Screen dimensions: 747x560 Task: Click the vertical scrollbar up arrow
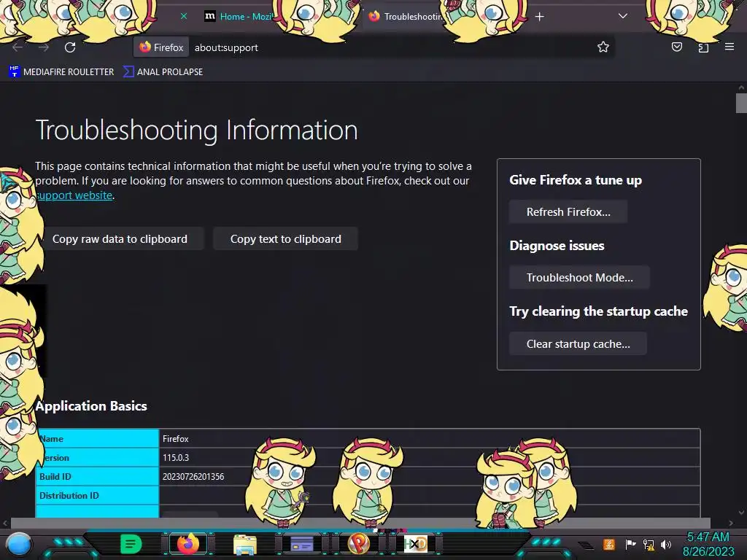coord(741,87)
